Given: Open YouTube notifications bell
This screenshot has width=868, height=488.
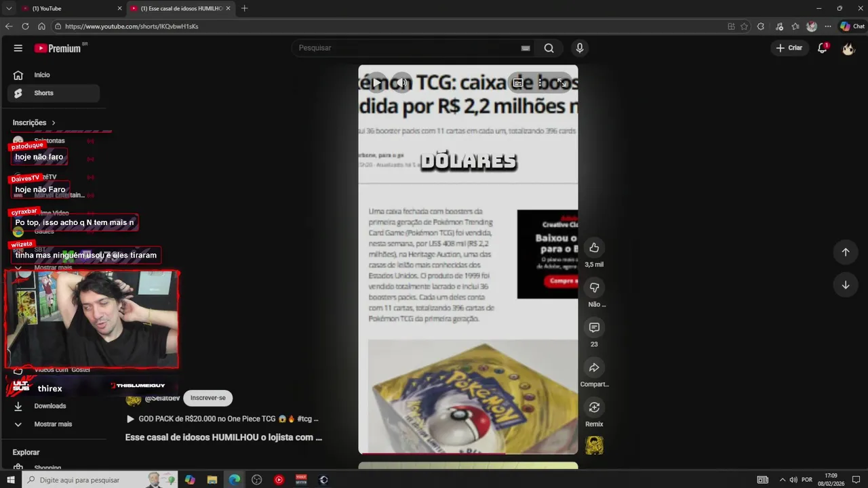Looking at the screenshot, I should (823, 48).
